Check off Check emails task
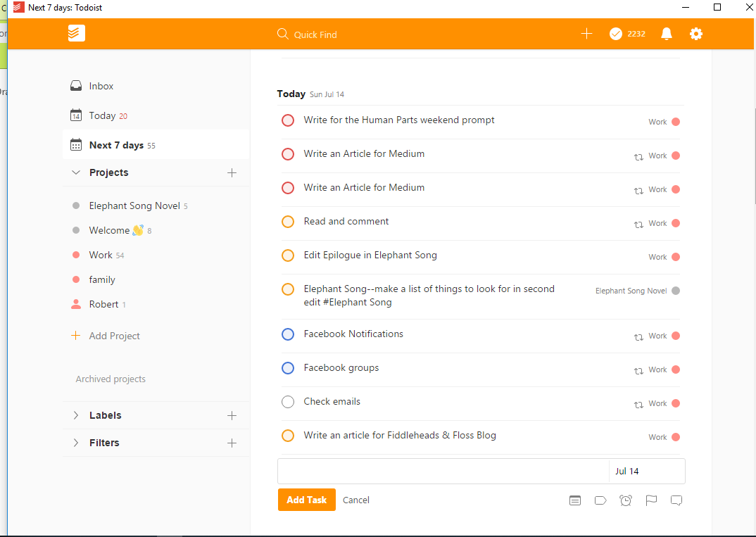Image resolution: width=756 pixels, height=537 pixels. (x=288, y=402)
